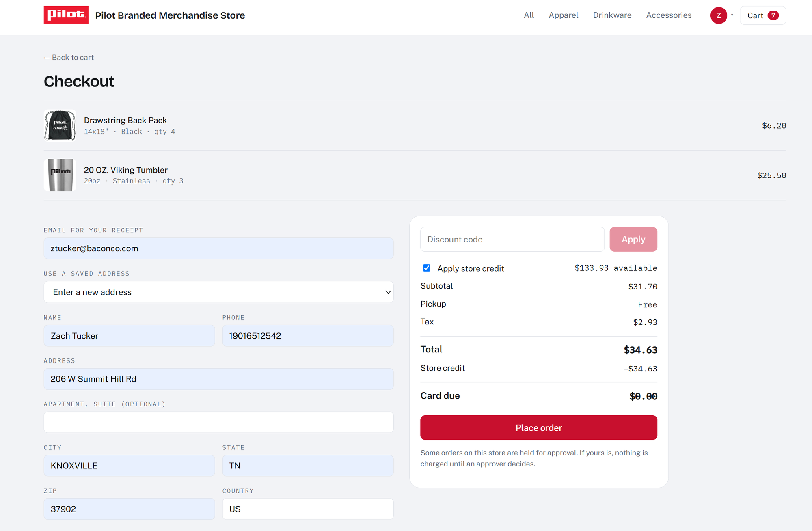
Task: Go back to cart
Action: tap(69, 58)
